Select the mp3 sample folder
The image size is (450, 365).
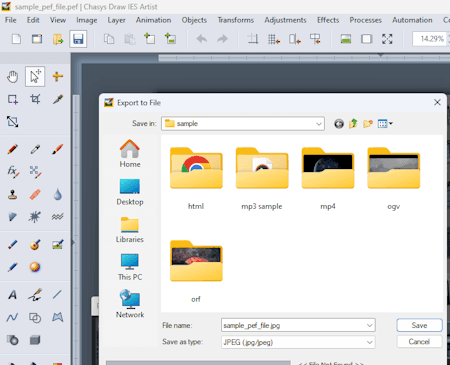tap(262, 178)
